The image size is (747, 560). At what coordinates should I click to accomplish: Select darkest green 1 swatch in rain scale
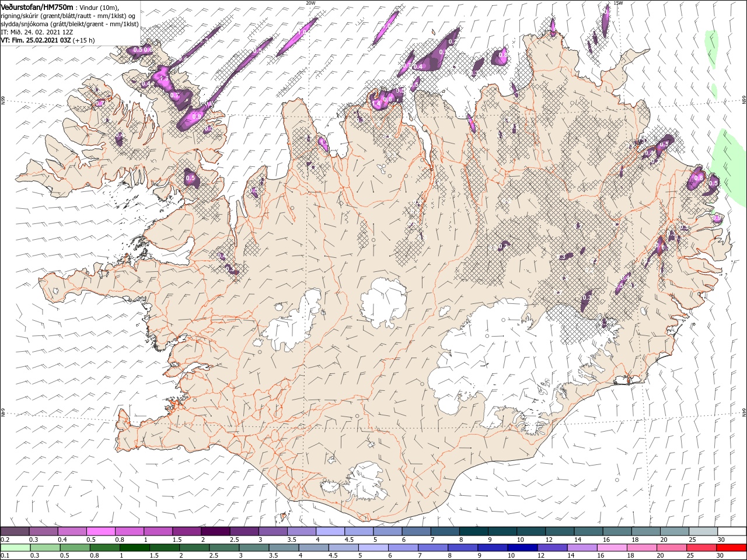(x=134, y=548)
